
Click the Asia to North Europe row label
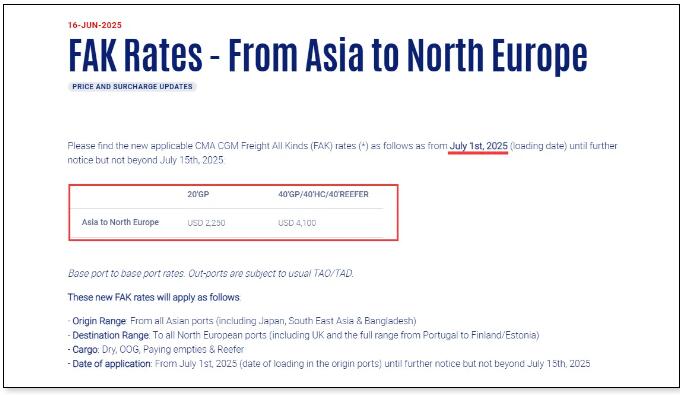point(120,222)
